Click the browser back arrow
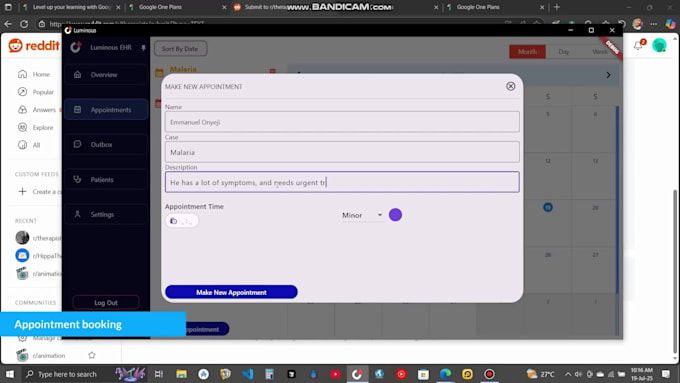Screen dimensions: 680x383 pos(8,24)
